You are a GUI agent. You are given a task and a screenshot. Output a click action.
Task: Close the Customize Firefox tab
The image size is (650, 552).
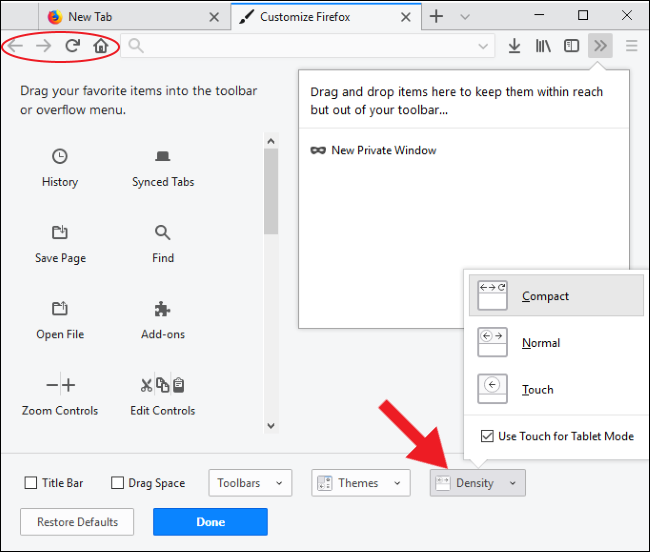click(406, 17)
